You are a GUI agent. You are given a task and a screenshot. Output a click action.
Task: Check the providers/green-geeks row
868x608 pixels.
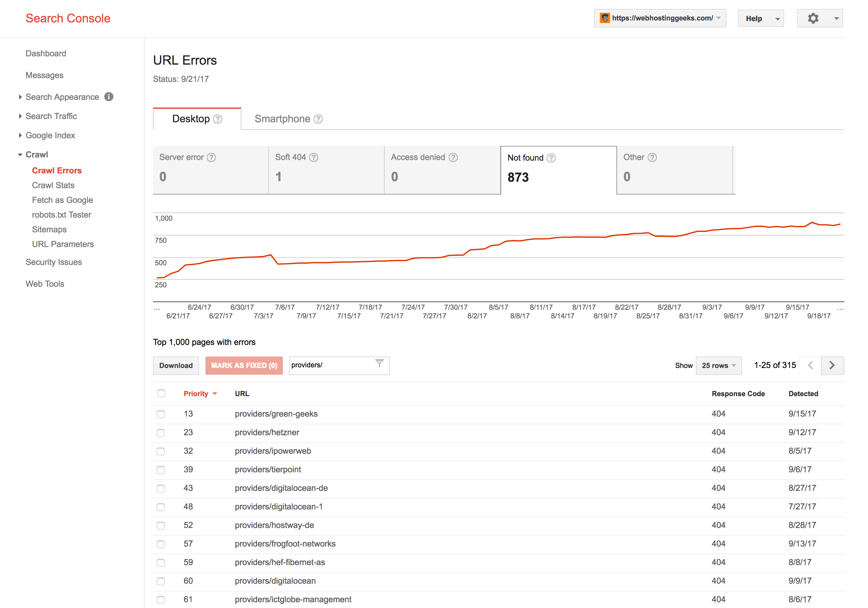tap(161, 414)
